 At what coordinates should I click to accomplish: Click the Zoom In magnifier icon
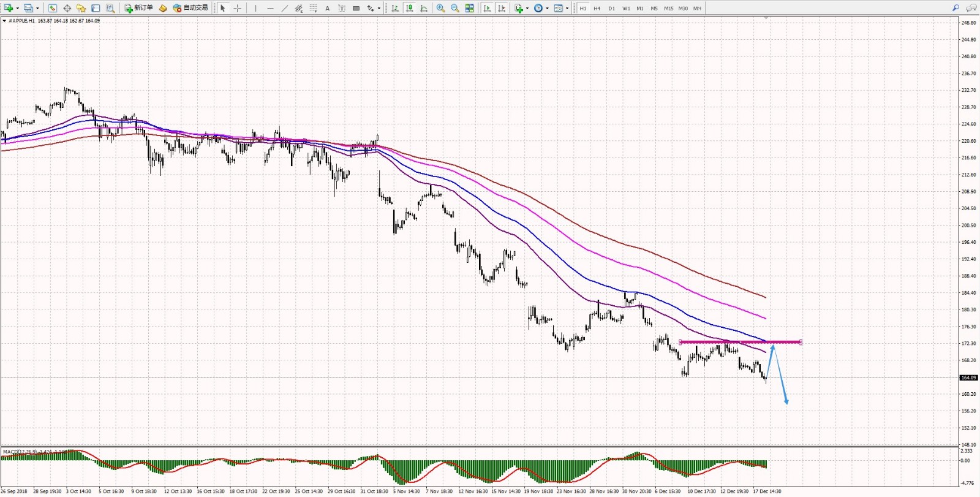coord(440,8)
